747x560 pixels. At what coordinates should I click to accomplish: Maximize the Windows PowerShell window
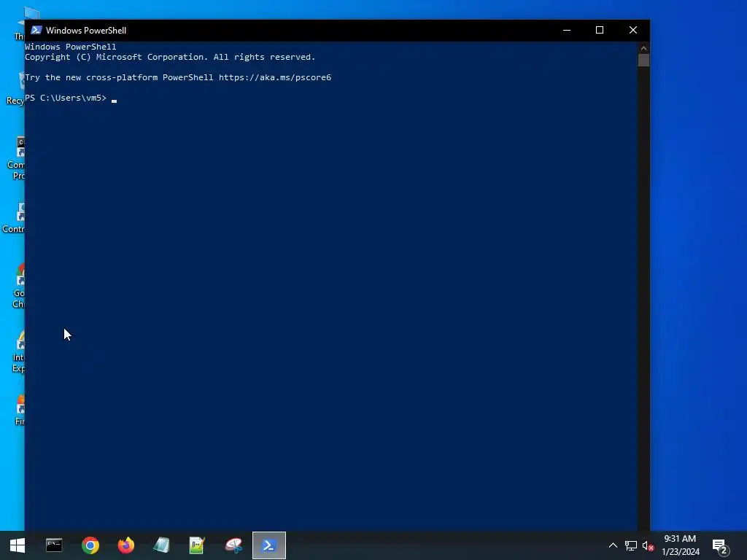600,30
